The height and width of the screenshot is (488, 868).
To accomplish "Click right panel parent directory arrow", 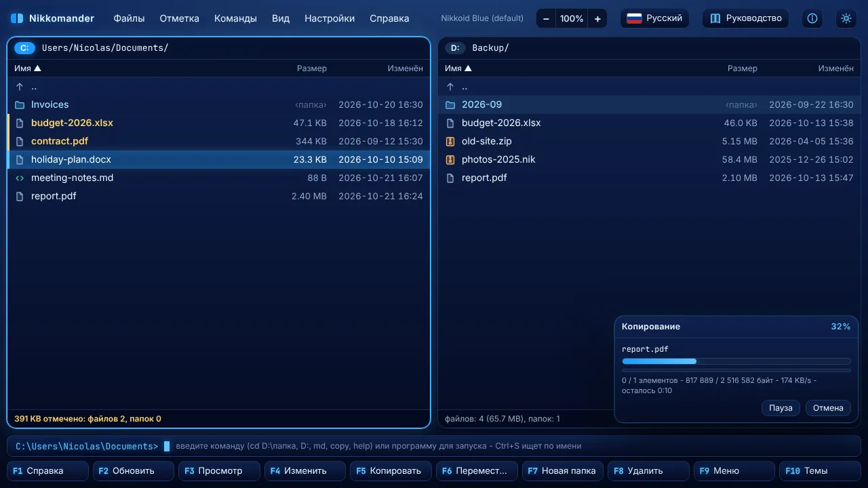I will [450, 86].
